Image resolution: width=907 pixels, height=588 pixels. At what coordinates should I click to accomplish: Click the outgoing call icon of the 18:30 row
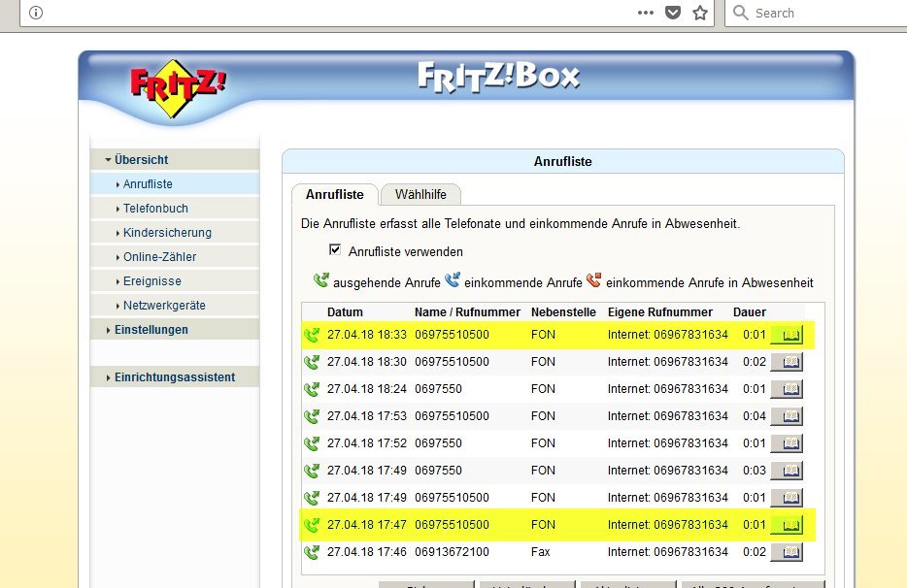312,362
